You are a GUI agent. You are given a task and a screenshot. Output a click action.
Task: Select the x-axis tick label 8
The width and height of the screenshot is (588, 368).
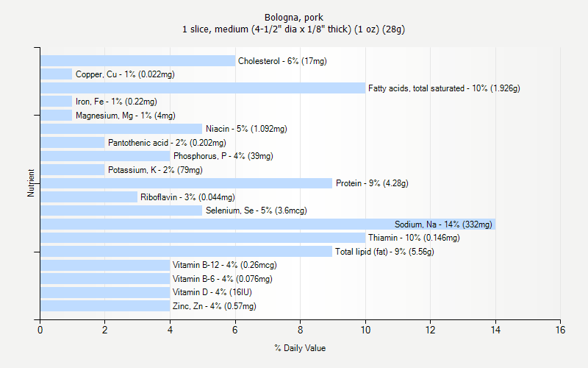click(x=300, y=330)
